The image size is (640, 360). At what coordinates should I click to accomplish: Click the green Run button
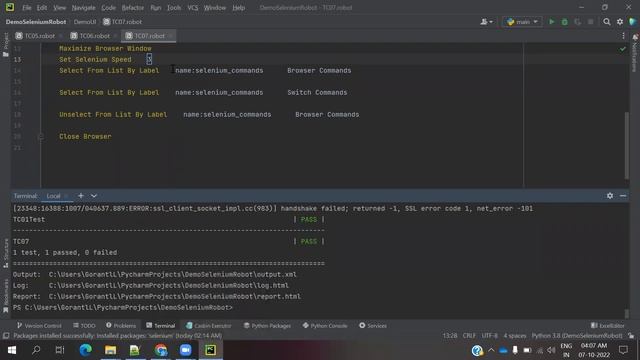(x=551, y=22)
